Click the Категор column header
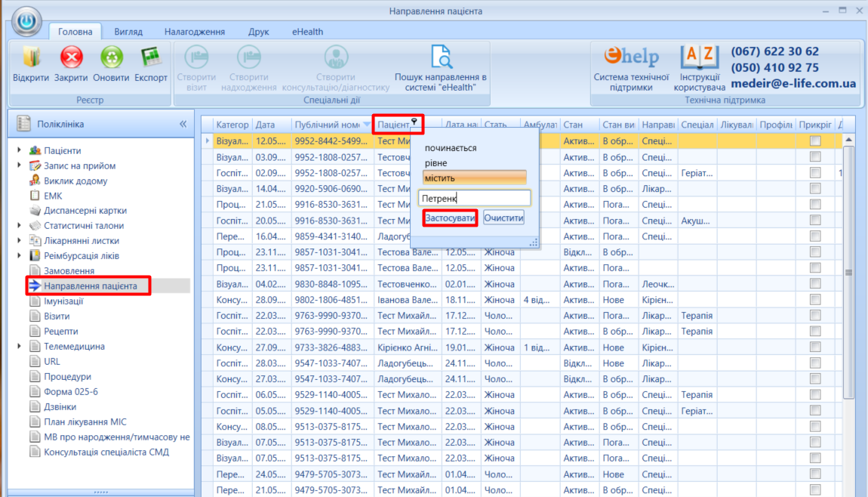The image size is (868, 497). click(x=232, y=125)
